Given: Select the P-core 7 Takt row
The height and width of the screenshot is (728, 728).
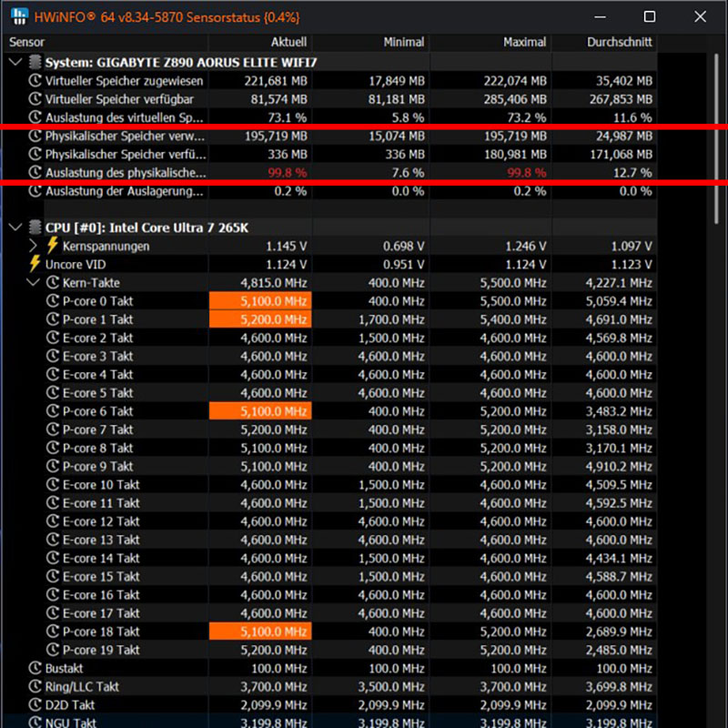Looking at the screenshot, I should click(x=329, y=430).
